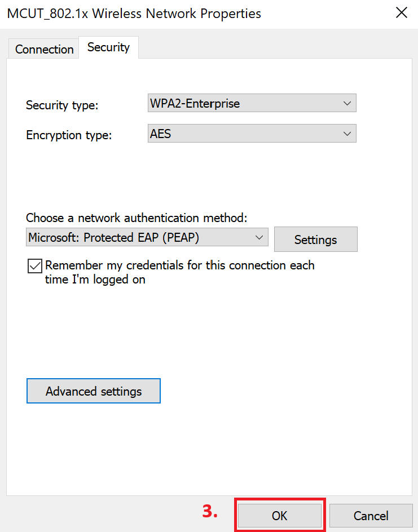The height and width of the screenshot is (532, 418).
Task: Open the AES encryption type dropdown
Action: [x=252, y=134]
